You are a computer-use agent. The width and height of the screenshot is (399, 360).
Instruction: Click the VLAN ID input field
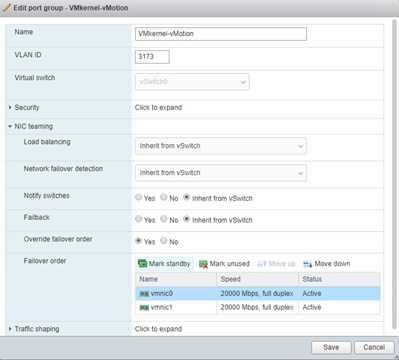point(152,57)
